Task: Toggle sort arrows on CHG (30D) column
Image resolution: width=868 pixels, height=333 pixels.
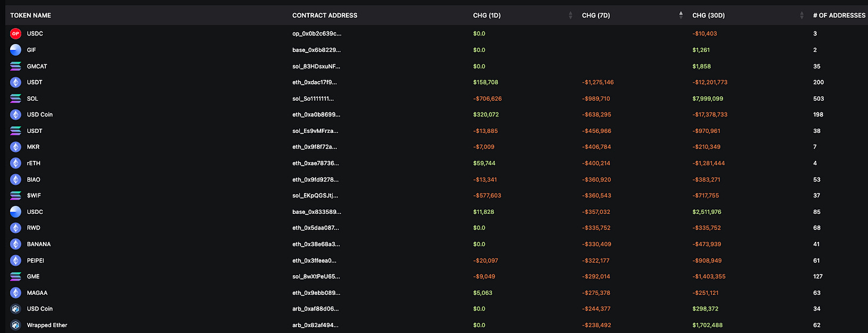Action: click(x=801, y=15)
